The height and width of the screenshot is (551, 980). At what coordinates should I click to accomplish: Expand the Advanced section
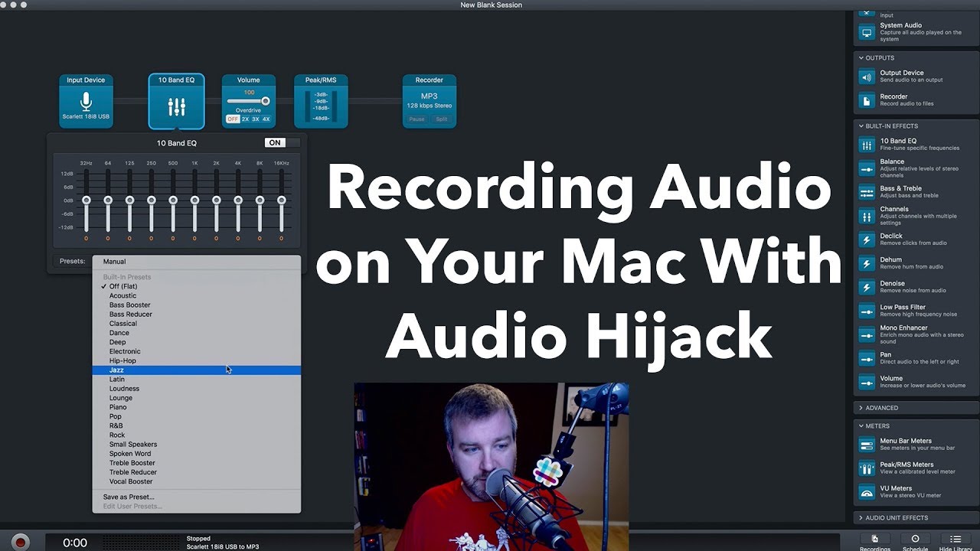(x=861, y=408)
